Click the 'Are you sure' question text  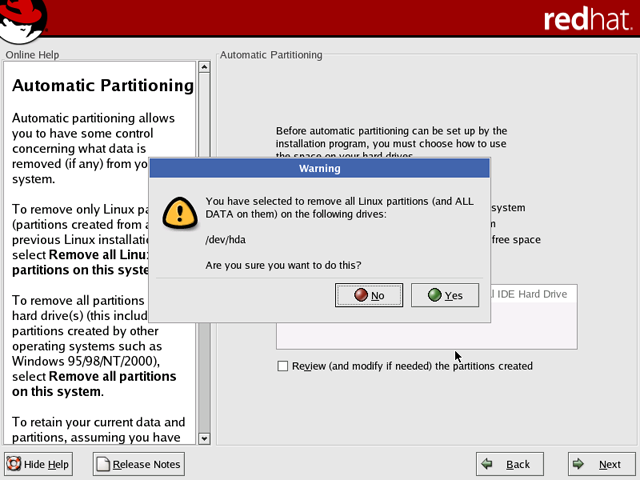[283, 265]
